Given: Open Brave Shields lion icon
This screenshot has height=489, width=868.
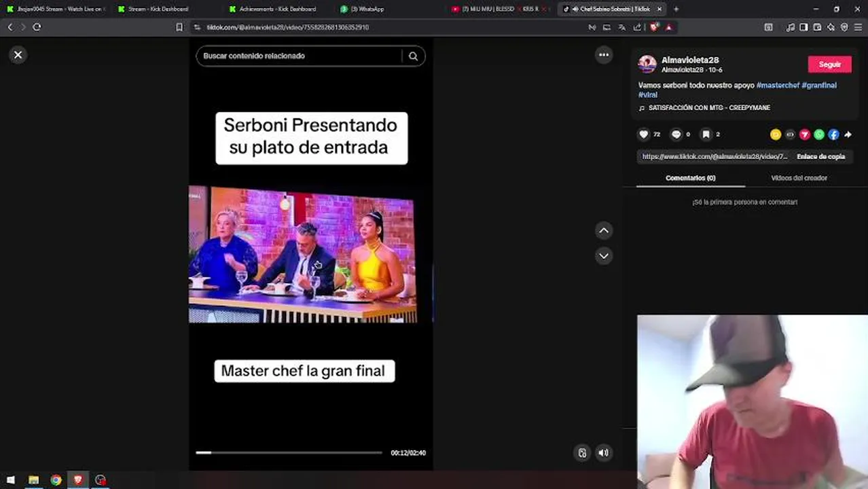Looking at the screenshot, I should pyautogui.click(x=654, y=27).
